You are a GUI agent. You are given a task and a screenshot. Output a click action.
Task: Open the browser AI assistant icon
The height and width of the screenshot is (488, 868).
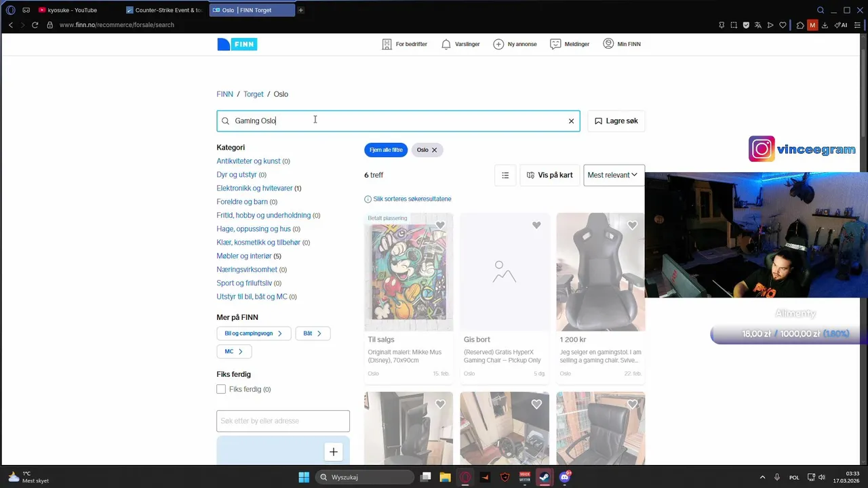(x=841, y=25)
